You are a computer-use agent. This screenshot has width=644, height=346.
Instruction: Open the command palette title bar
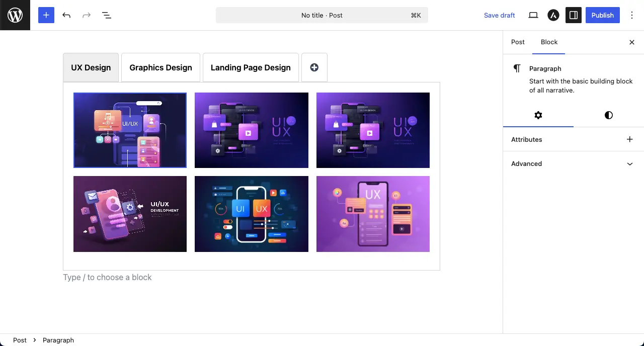click(322, 15)
